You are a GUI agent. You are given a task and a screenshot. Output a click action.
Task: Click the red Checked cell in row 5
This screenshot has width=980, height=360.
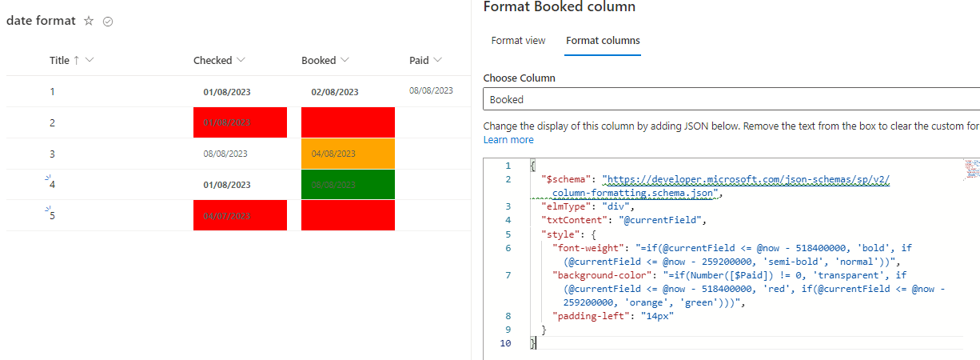pyautogui.click(x=240, y=216)
